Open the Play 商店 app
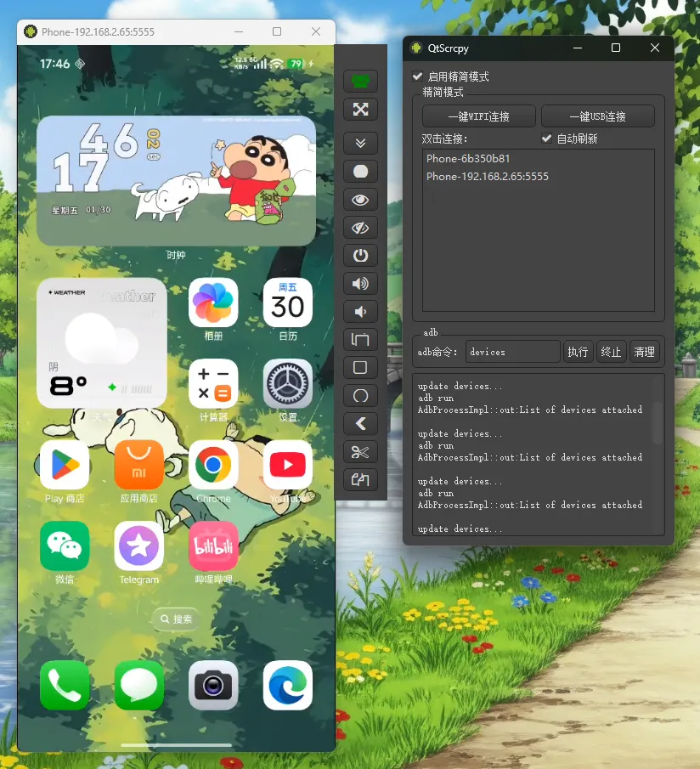The image size is (700, 769). coord(65,465)
